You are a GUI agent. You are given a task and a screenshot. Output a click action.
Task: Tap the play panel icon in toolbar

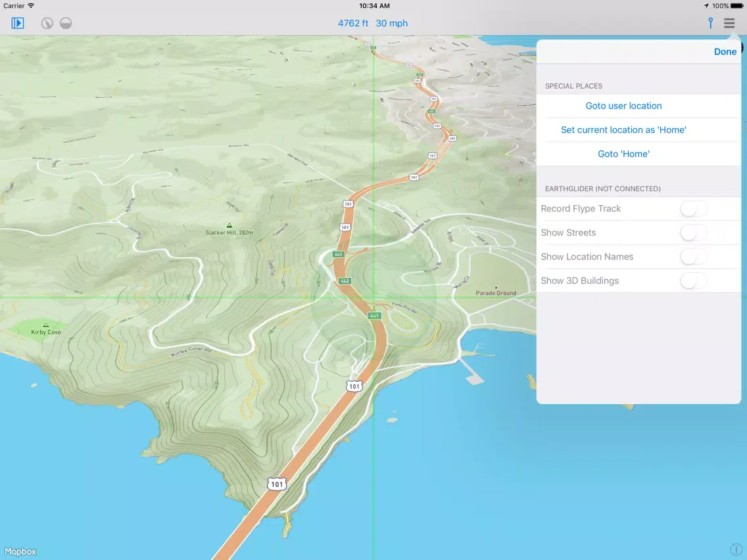pyautogui.click(x=18, y=23)
